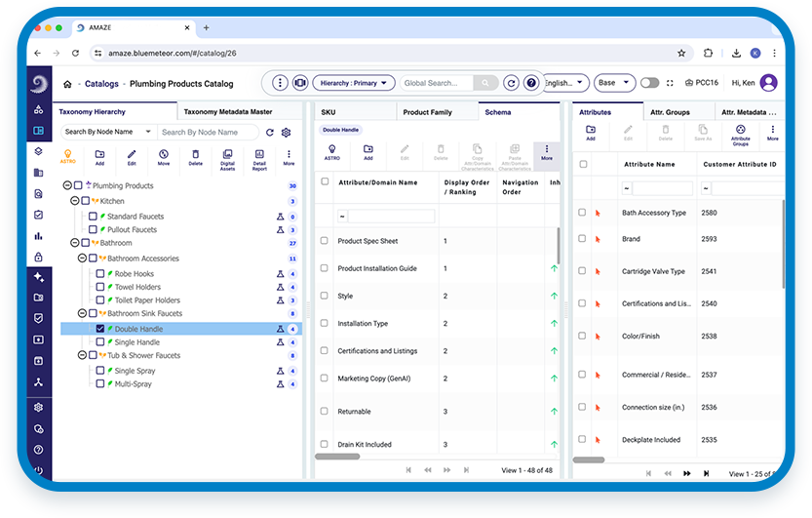This screenshot has width=812, height=518.
Task: Click the Add folder icon in Taxonomy toolbar
Action: point(100,157)
